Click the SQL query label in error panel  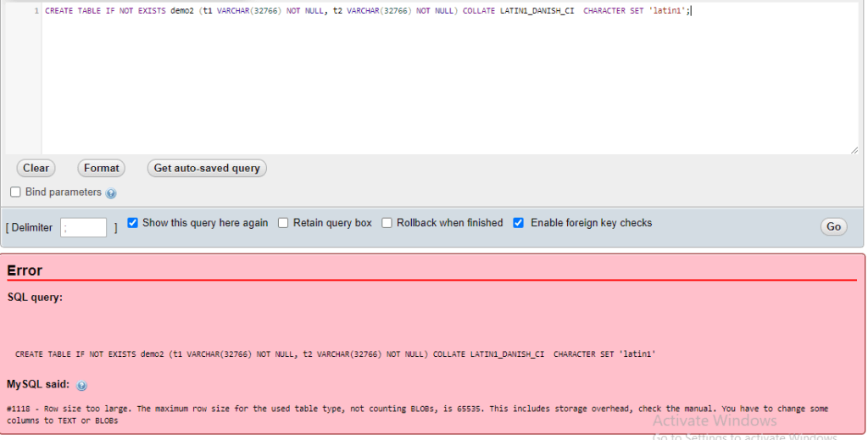tap(35, 298)
